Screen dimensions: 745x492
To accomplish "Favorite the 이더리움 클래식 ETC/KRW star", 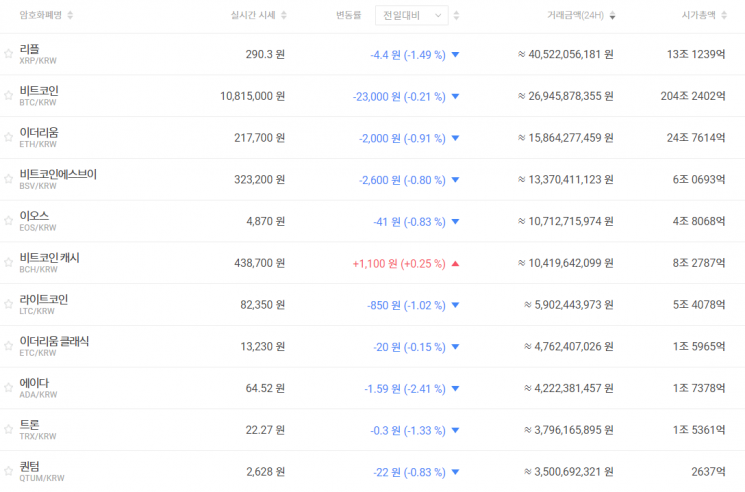I will pos(8,346).
